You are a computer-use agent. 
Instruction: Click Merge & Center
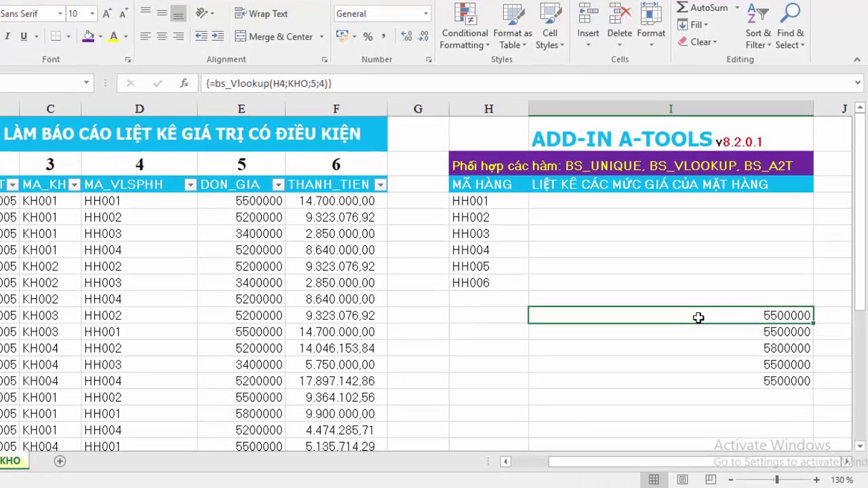tap(274, 37)
